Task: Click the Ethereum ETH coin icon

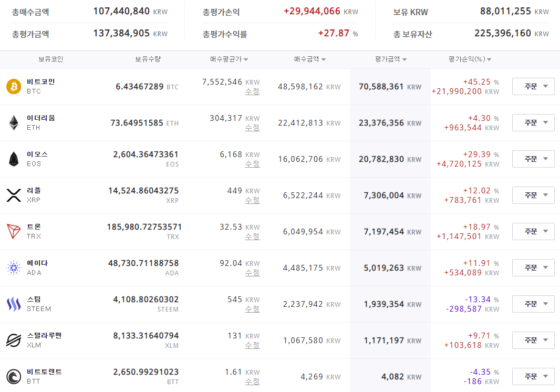Action: click(x=14, y=122)
